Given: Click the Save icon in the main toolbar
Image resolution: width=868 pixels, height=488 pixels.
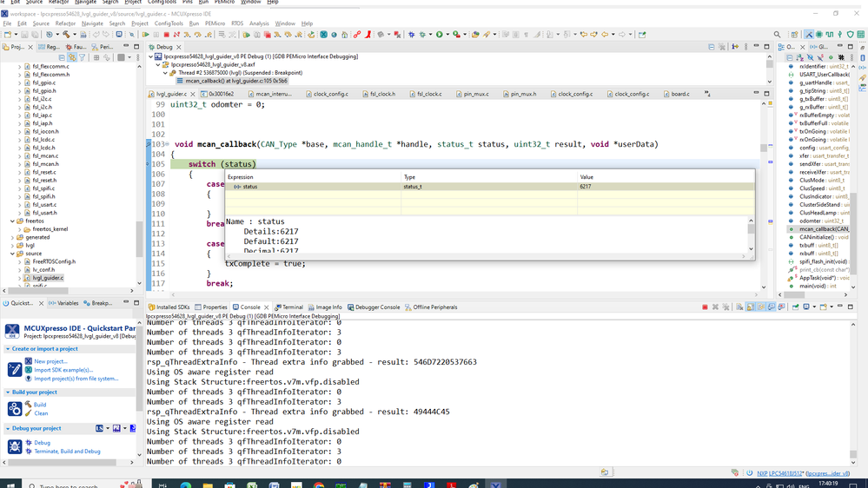Looking at the screenshot, I should (x=24, y=35).
